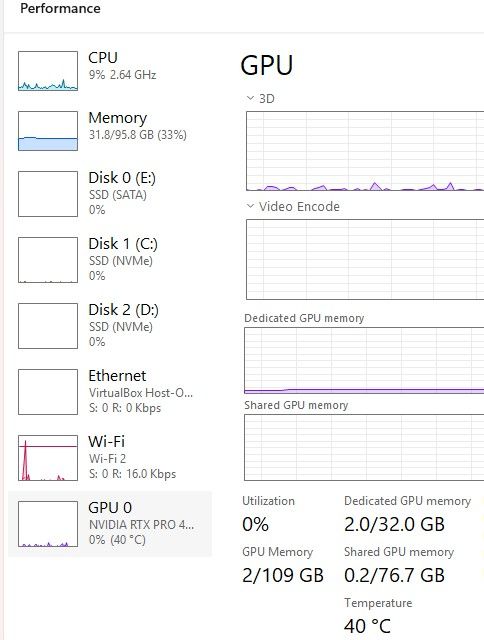Click the Wi-Fi throughput graph thumbnail
The image size is (484, 640).
coord(48,458)
